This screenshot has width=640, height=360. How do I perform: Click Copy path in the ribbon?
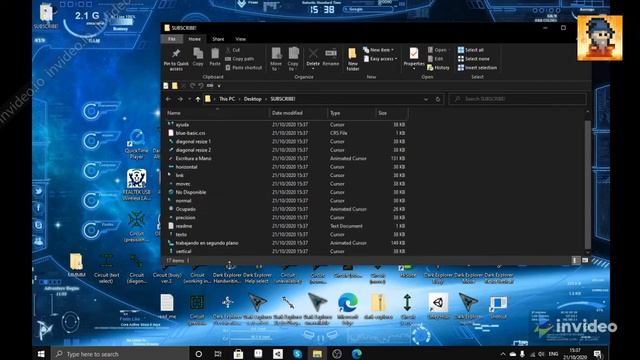(240, 59)
